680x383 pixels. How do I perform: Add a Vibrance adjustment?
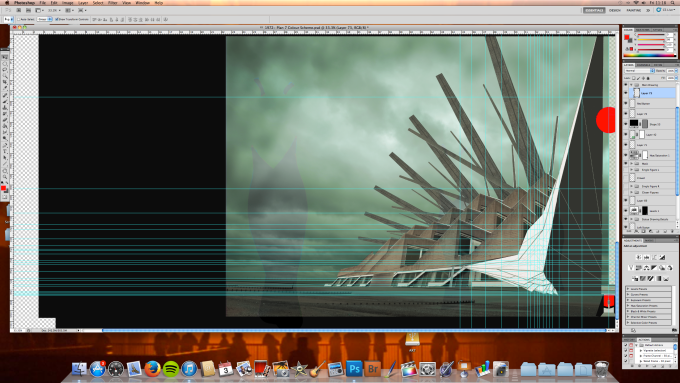point(631,268)
